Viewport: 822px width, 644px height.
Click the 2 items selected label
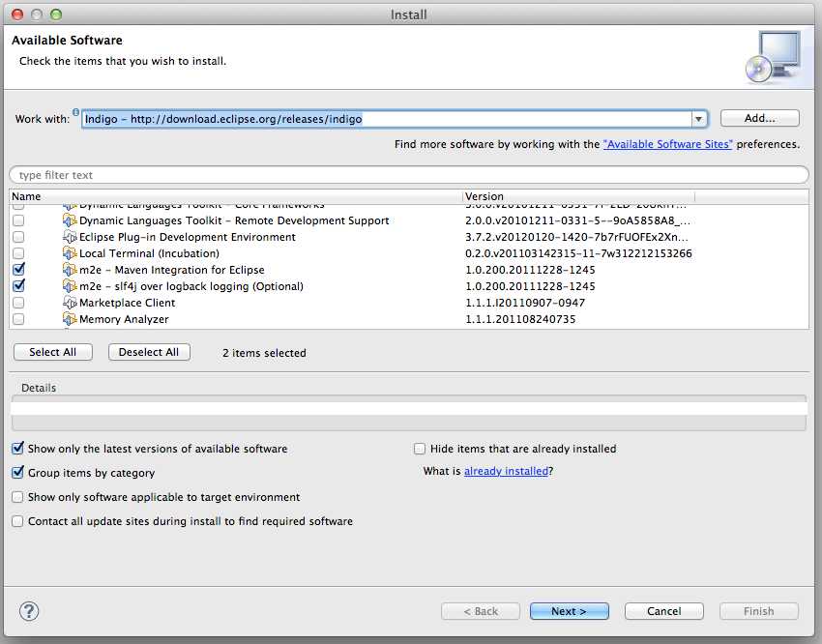tap(264, 353)
